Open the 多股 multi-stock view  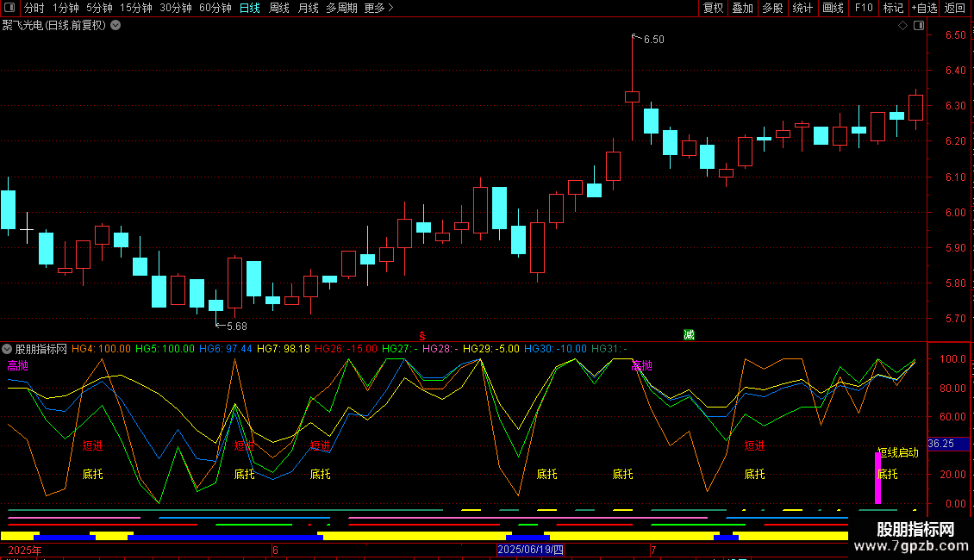coord(772,8)
